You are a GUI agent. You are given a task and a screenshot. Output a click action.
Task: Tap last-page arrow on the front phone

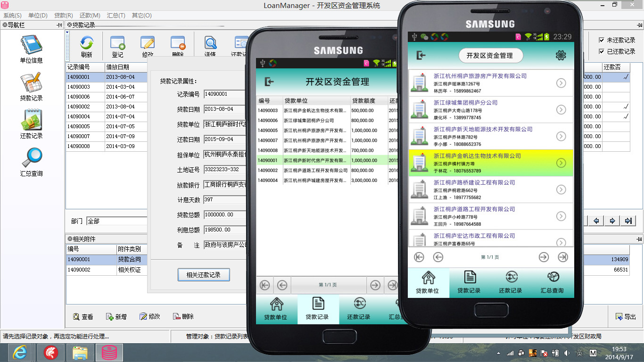(x=562, y=257)
